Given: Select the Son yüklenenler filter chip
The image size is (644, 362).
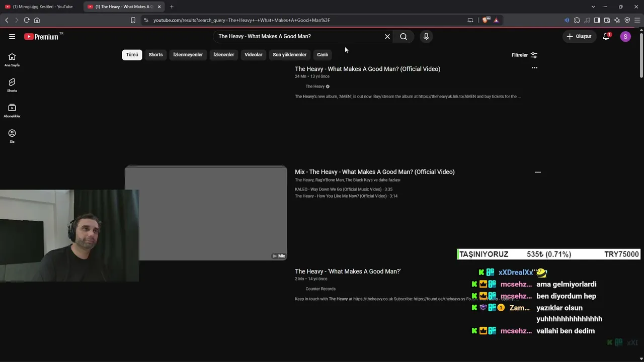Looking at the screenshot, I should 290,55.
